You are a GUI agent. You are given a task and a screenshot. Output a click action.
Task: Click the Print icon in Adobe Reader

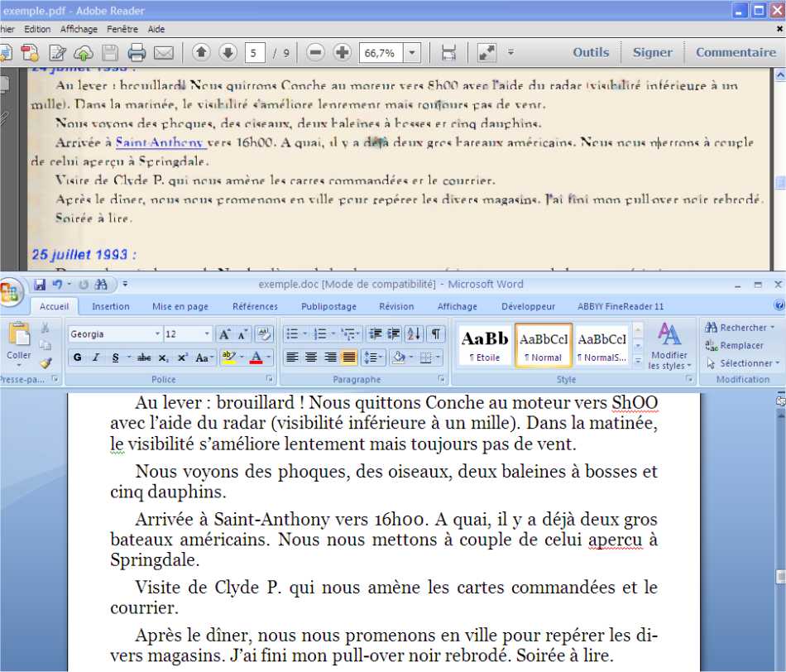click(137, 53)
